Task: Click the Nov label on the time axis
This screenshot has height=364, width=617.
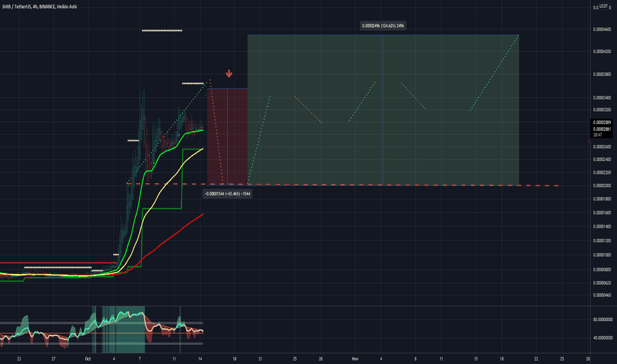Action: [355, 359]
